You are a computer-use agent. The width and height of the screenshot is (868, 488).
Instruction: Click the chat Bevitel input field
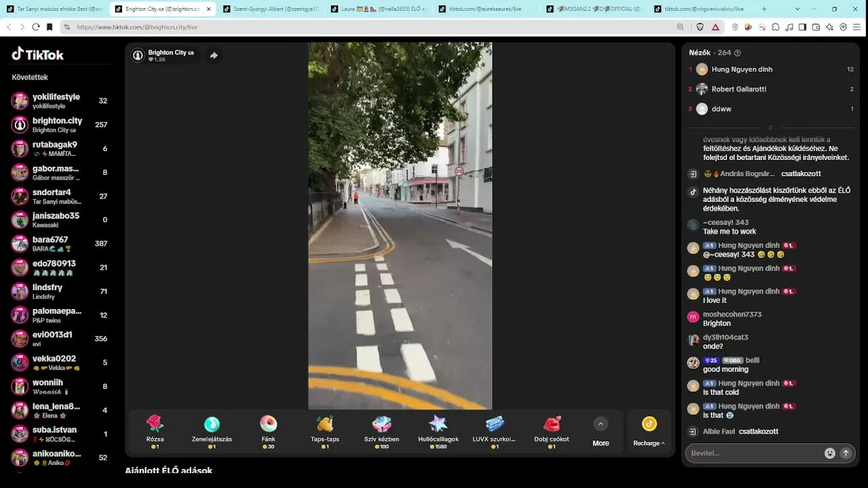pos(754,453)
